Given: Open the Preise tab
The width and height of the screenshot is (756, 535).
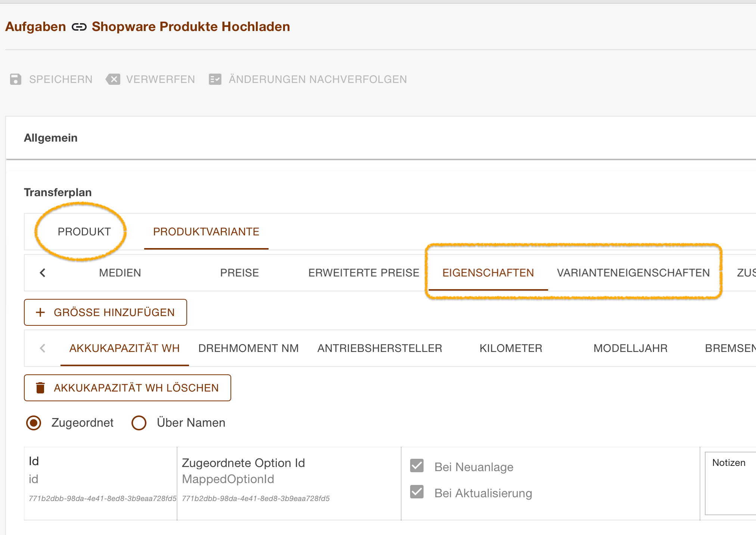Looking at the screenshot, I should (240, 273).
